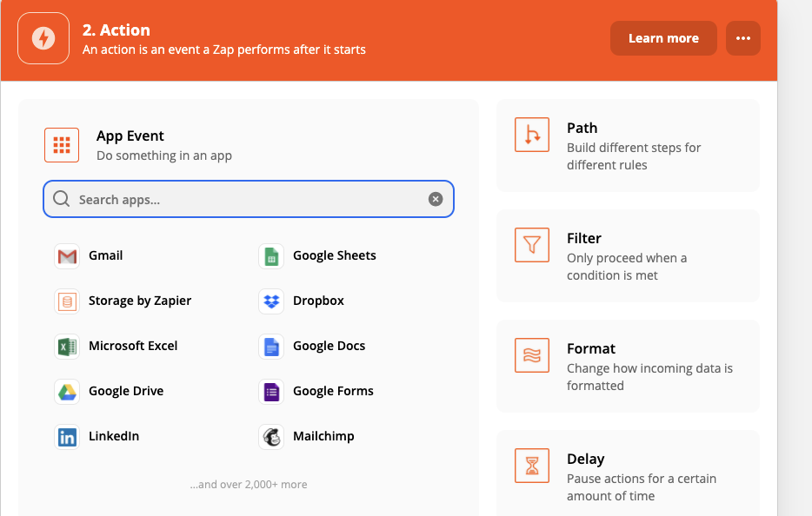Select the Google Drive icon
Image resolution: width=812 pixels, height=516 pixels.
[x=67, y=392]
